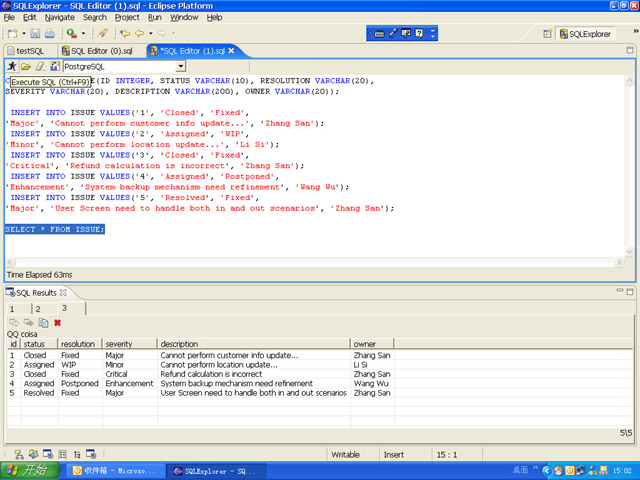The height and width of the screenshot is (480, 640).
Task: Click the Save floppy disk icon
Action: click(x=35, y=33)
